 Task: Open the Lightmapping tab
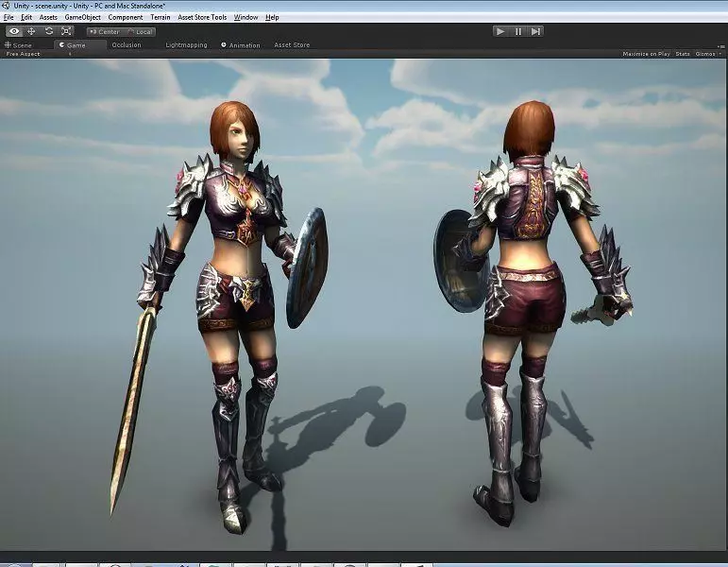coord(186,45)
